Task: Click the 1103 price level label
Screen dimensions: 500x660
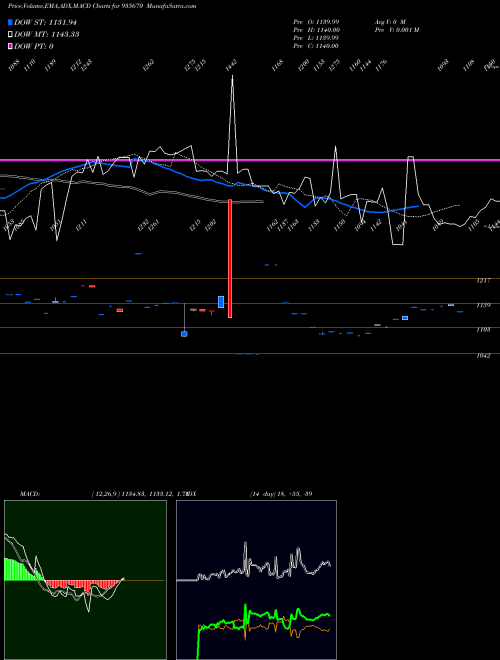Action: click(x=483, y=330)
